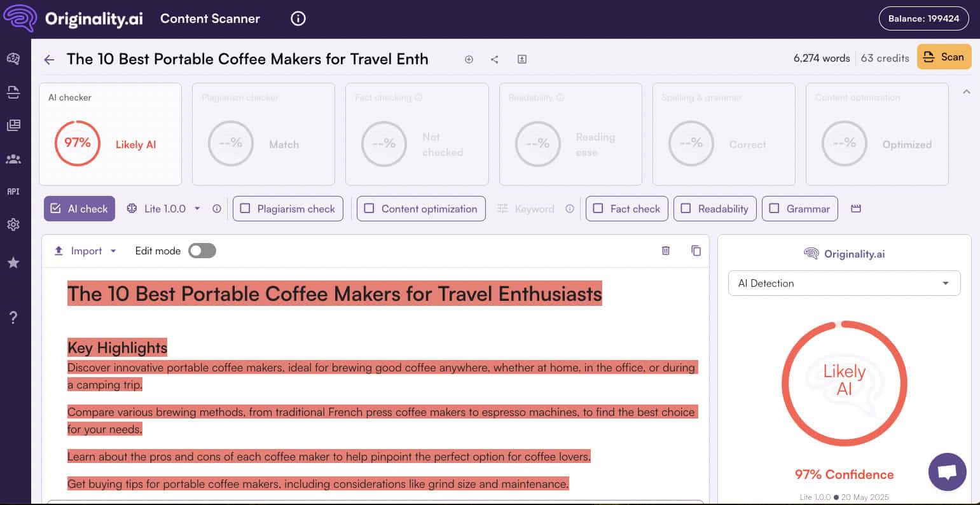This screenshot has width=980, height=505.
Task: Toggle the Edit mode switch
Action: 202,251
